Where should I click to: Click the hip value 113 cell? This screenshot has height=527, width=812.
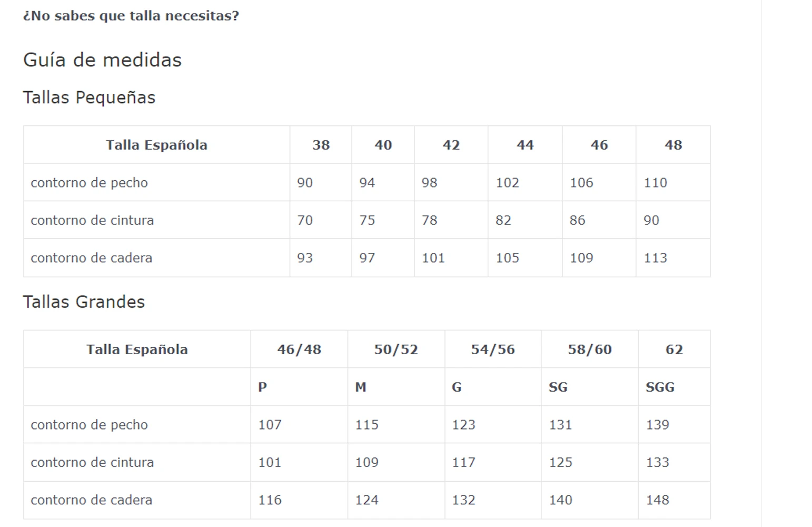point(673,258)
